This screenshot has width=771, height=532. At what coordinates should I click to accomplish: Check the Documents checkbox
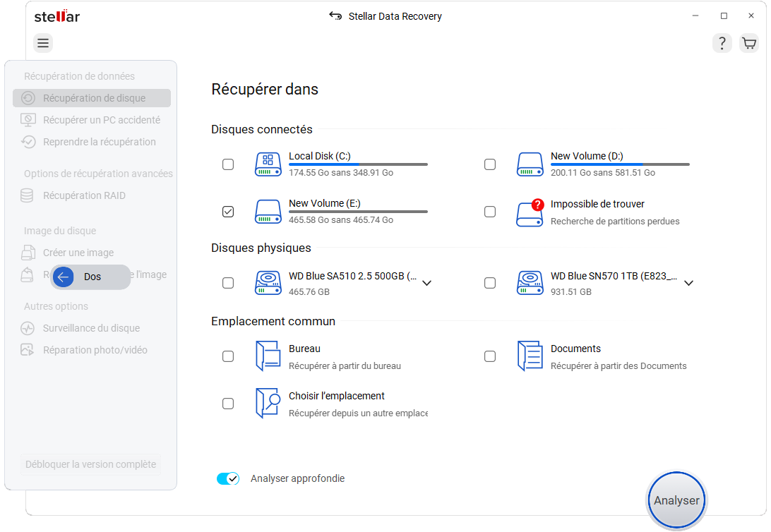tap(490, 356)
